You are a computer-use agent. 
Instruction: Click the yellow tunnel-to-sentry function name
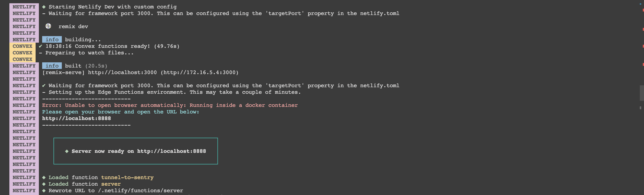point(127,177)
